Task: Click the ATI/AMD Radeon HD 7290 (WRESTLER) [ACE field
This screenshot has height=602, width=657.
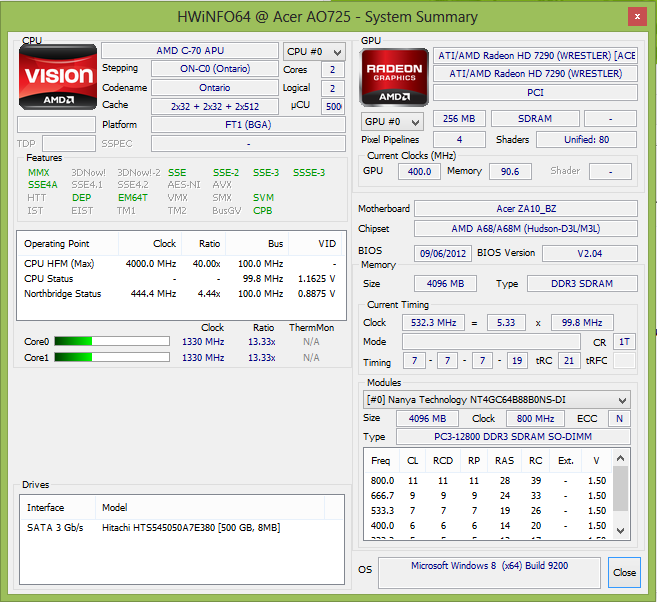Action: [535, 56]
